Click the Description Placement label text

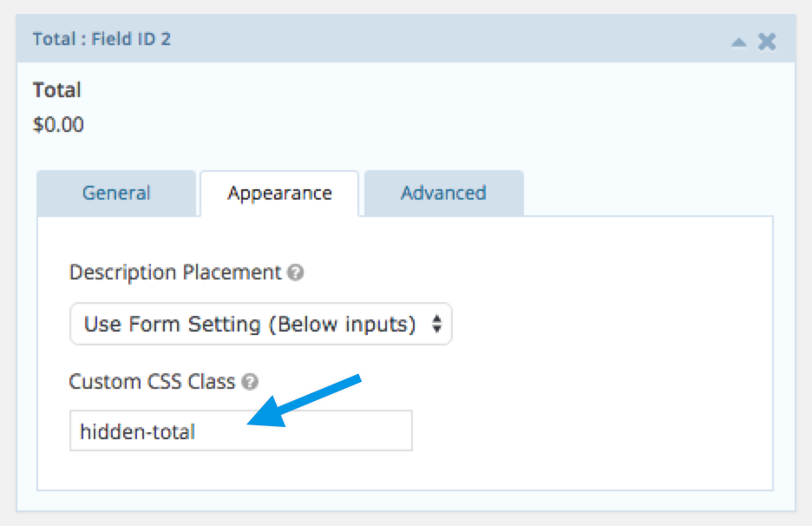pos(175,273)
